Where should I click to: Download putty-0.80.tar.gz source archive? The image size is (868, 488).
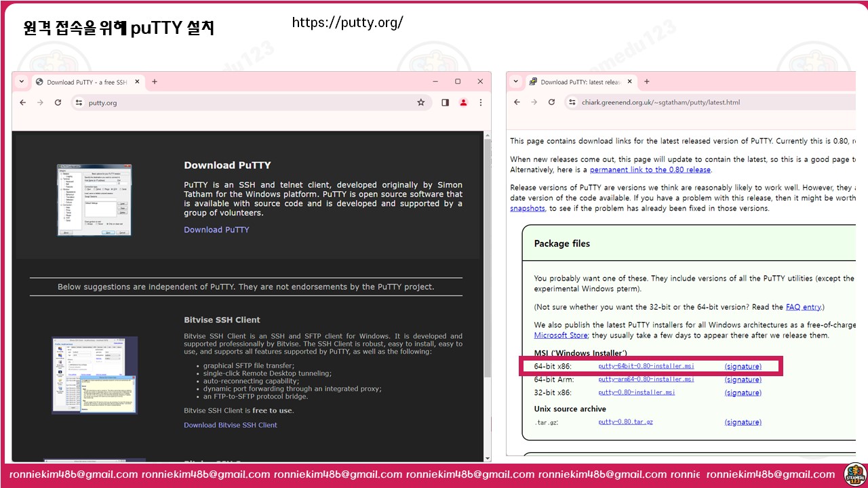[x=626, y=422]
